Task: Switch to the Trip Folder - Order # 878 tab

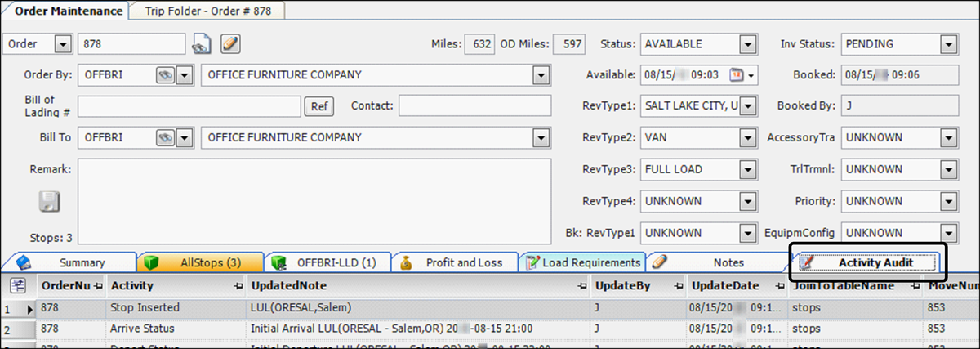Action: (x=214, y=11)
